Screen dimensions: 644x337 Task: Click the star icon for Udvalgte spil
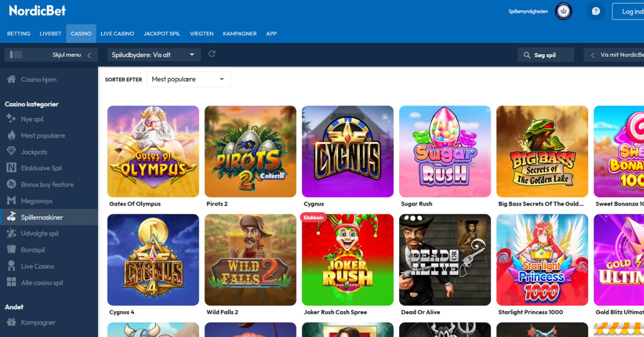pos(11,233)
